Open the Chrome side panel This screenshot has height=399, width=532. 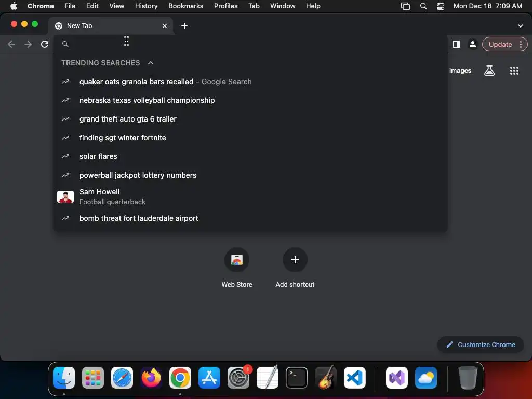pos(456,44)
